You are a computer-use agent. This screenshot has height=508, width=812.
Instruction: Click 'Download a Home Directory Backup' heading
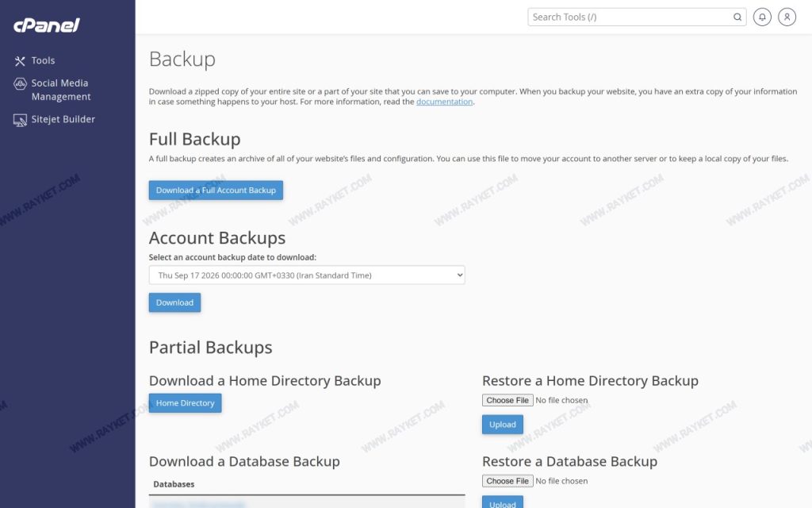tap(265, 381)
